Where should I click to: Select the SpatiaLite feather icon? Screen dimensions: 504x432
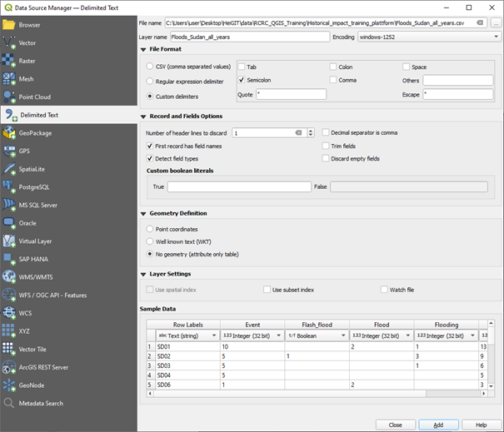point(9,169)
